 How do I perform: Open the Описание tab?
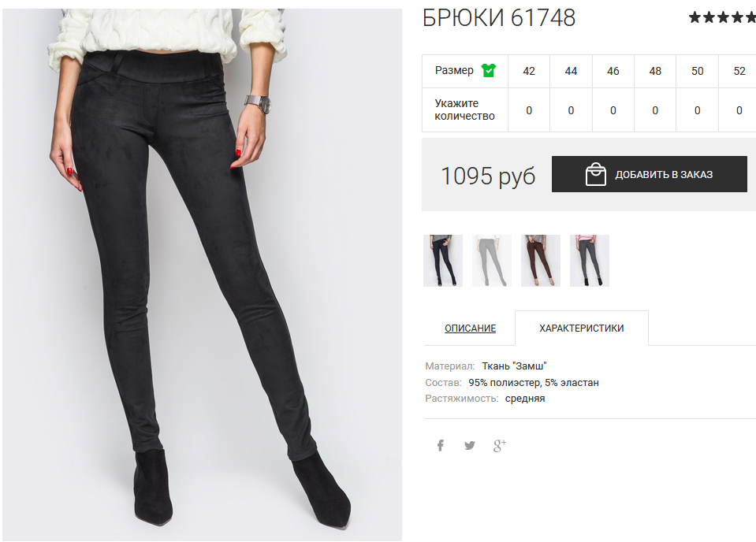(x=470, y=328)
